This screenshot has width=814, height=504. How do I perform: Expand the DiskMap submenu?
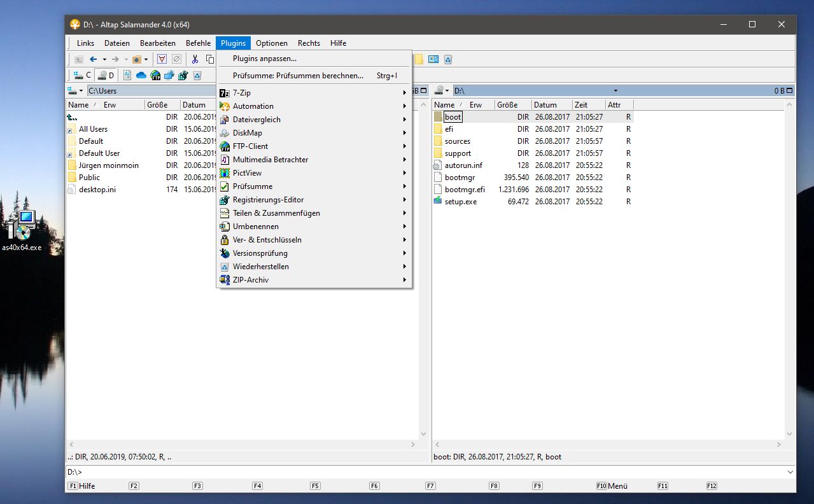[x=314, y=133]
